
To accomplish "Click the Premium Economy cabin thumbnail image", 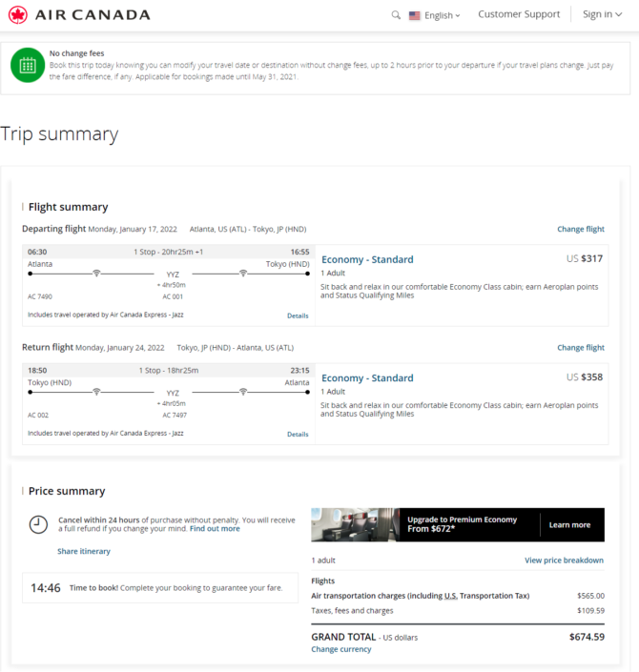I will pyautogui.click(x=355, y=525).
